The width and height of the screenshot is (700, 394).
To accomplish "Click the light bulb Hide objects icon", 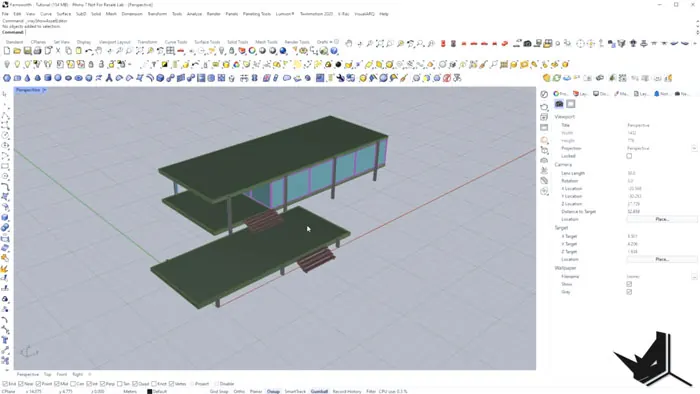I will pos(7,64).
